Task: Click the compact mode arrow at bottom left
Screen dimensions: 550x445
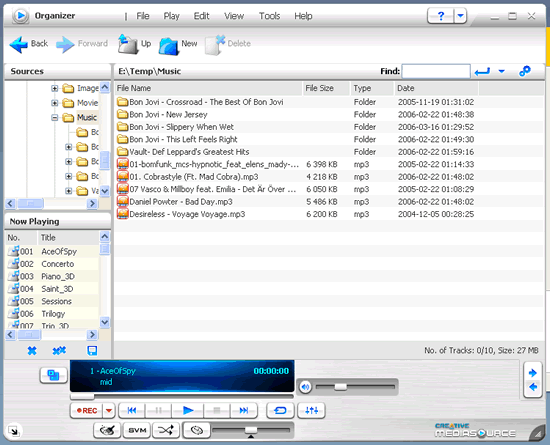Action: click(x=14, y=431)
